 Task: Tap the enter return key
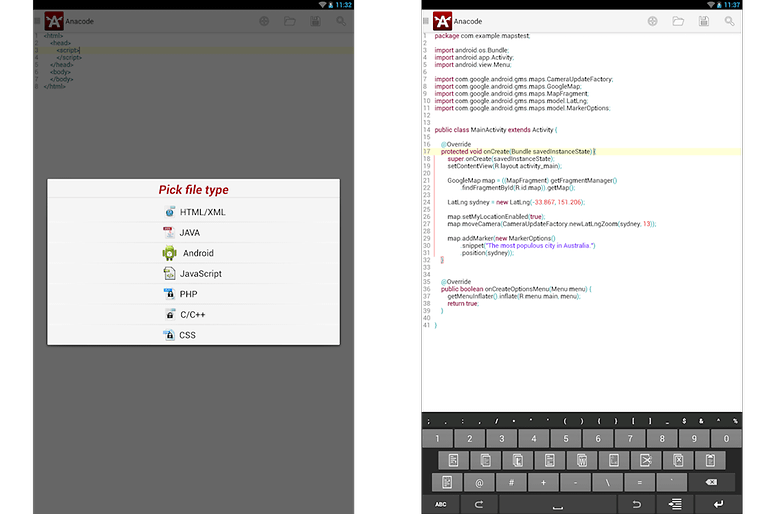[718, 504]
